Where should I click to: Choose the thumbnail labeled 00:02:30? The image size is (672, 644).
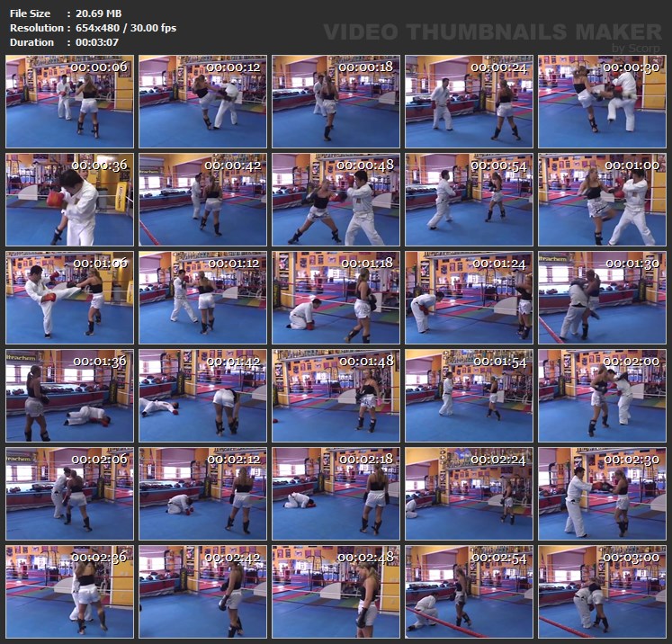pos(602,494)
